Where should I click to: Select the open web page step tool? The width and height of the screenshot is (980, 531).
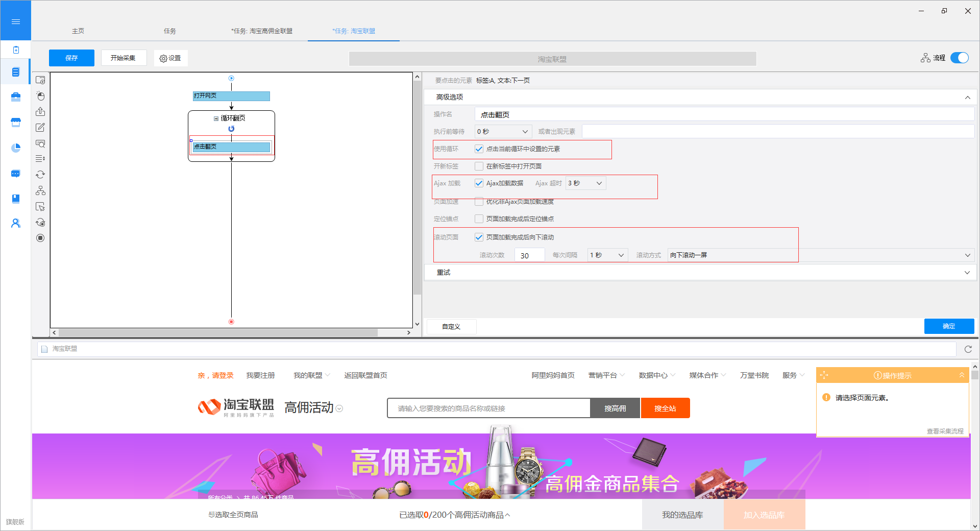tap(40, 80)
